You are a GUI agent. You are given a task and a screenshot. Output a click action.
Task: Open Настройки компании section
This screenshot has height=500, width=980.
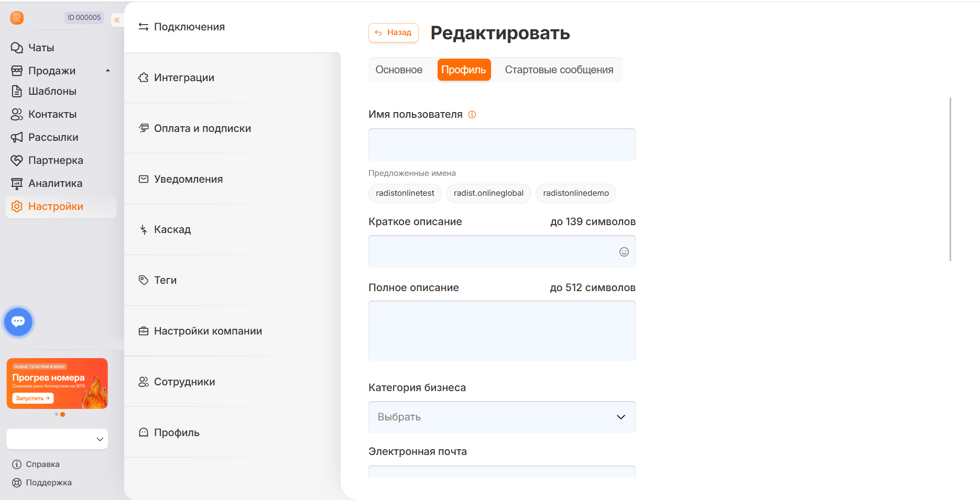[232, 331]
